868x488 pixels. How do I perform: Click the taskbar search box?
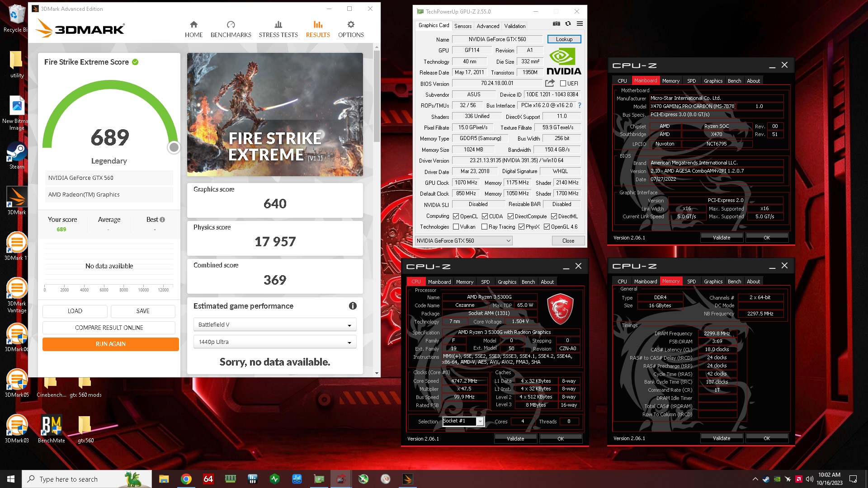(x=87, y=479)
